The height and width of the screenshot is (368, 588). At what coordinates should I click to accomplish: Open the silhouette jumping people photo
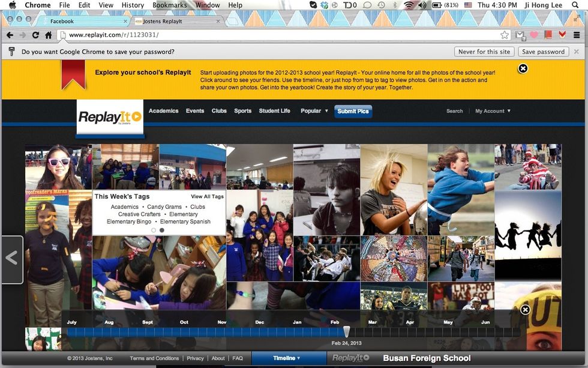pos(528,235)
